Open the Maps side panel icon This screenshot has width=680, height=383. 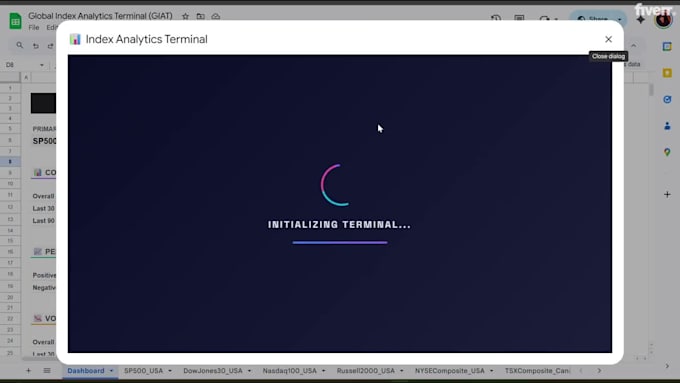coord(667,152)
